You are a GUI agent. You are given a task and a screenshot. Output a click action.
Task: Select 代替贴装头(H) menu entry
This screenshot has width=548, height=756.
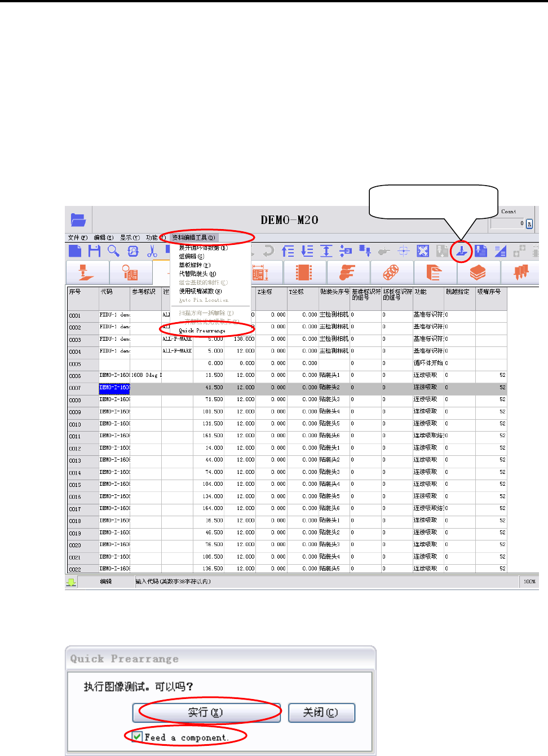tap(197, 274)
